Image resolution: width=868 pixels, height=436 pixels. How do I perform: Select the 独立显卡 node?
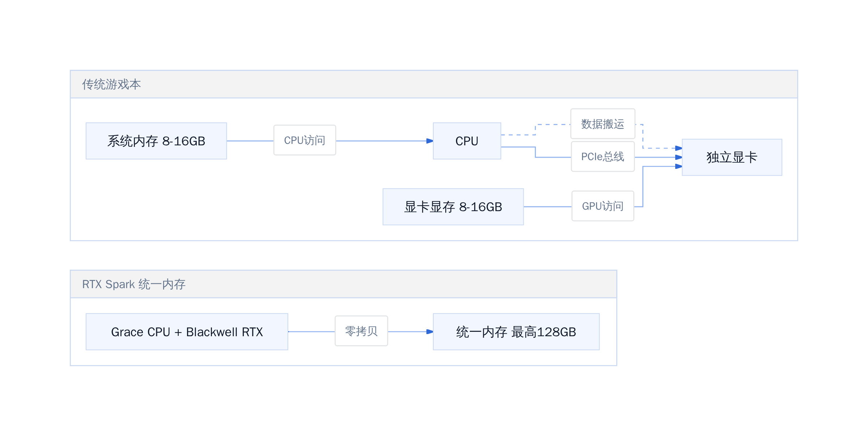[732, 157]
